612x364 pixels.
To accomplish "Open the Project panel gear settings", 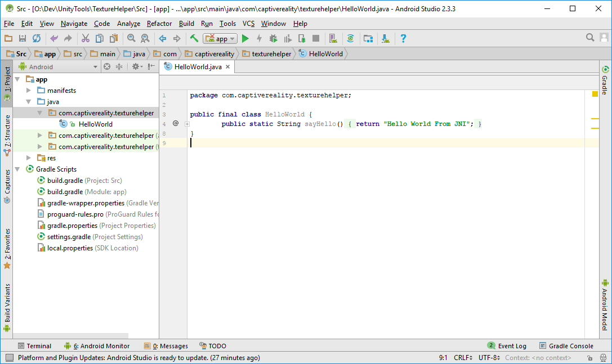I will tap(137, 67).
